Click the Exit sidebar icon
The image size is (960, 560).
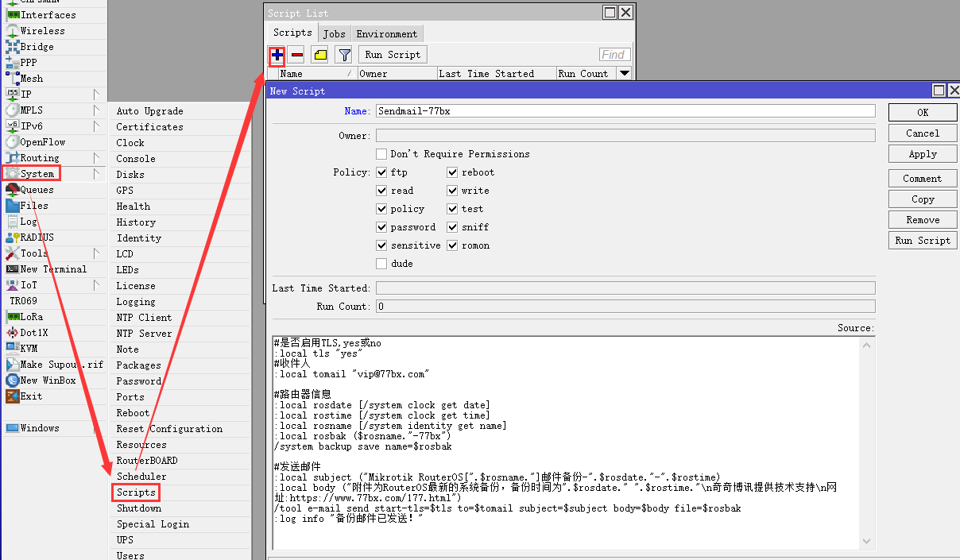(13, 396)
